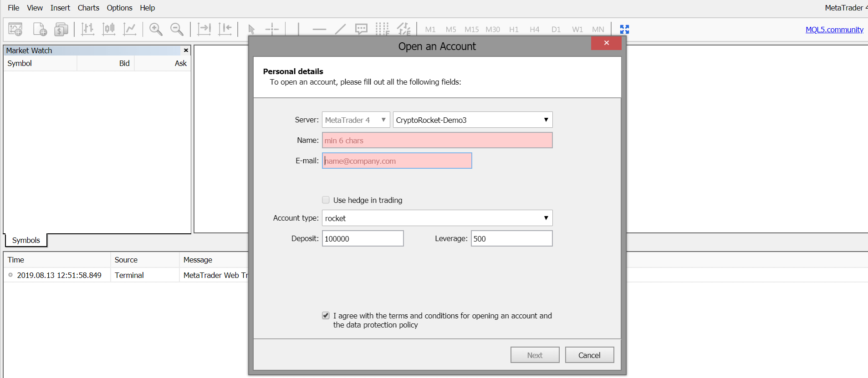The width and height of the screenshot is (868, 378).
Task: Select the 2019.08.13 12:51:58.849 log entry
Action: pyautogui.click(x=59, y=275)
